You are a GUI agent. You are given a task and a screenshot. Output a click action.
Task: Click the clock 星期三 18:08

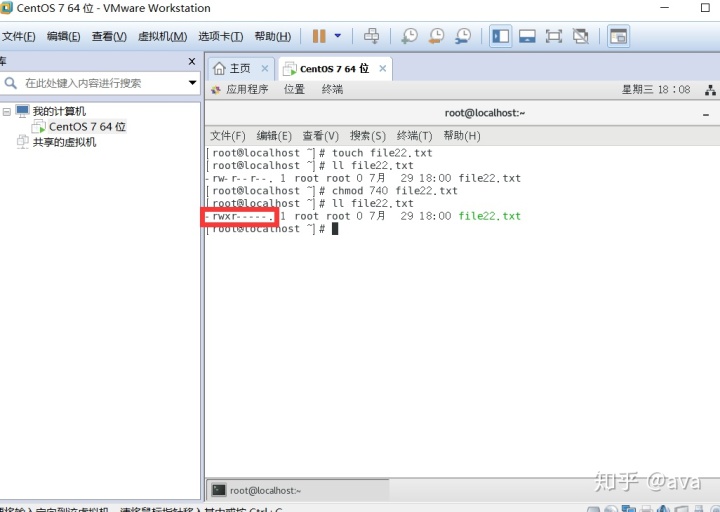pos(656,89)
